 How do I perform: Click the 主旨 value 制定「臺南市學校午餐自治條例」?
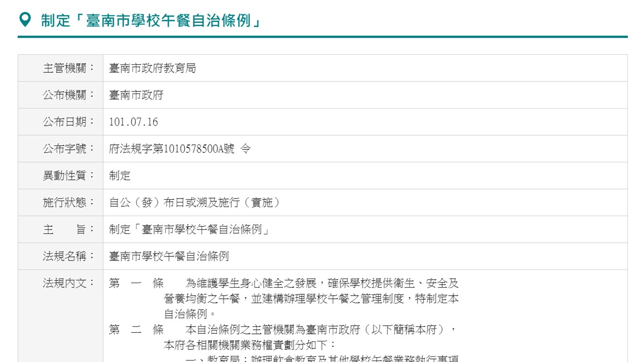tap(190, 229)
